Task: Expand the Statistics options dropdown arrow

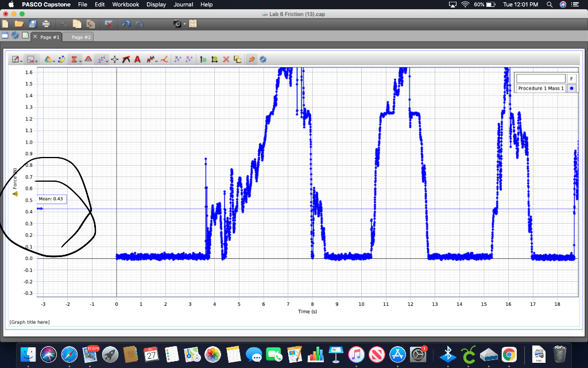Action: pos(80,61)
